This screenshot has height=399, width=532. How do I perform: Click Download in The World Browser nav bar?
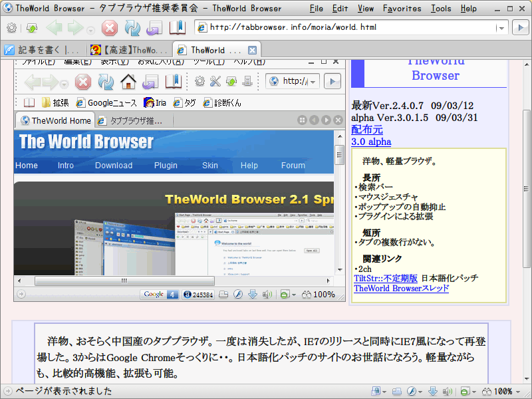(114, 165)
